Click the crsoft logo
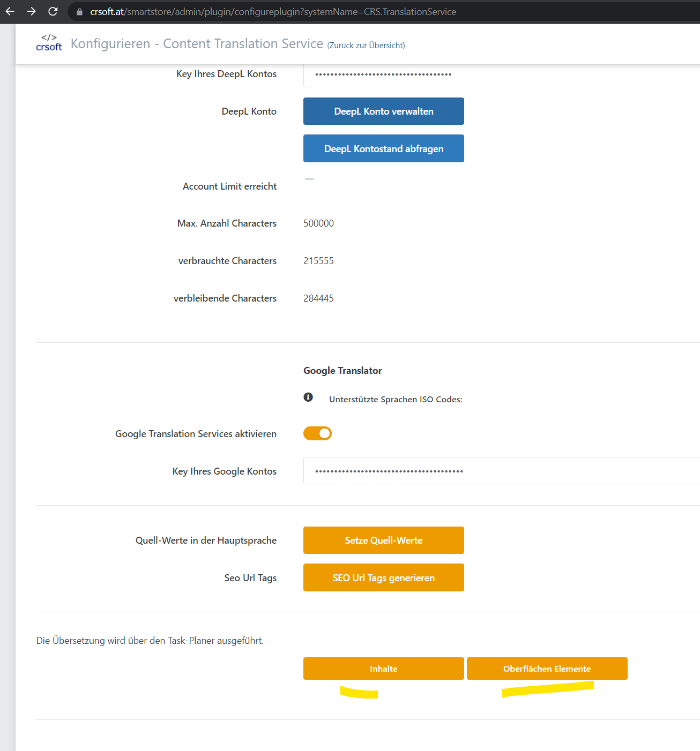Image resolution: width=700 pixels, height=751 pixels. (49, 43)
